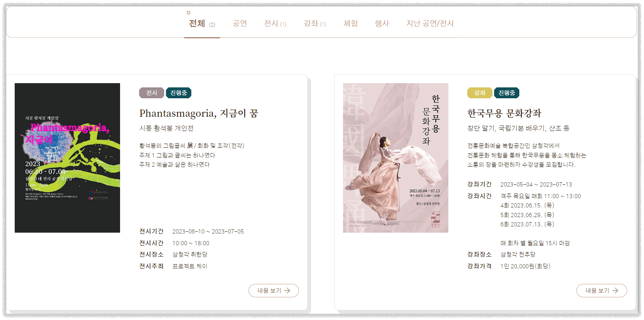Screen dimensions: 644x320
Task: Click the yellow 강좌 category badge
Action: tap(479, 93)
